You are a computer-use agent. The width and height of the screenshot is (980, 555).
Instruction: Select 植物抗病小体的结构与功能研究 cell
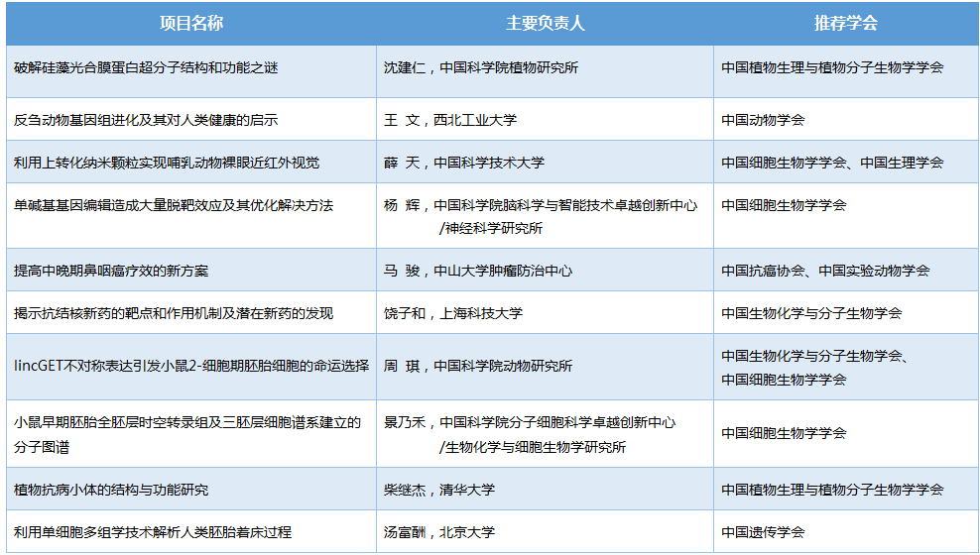[x=111, y=490]
